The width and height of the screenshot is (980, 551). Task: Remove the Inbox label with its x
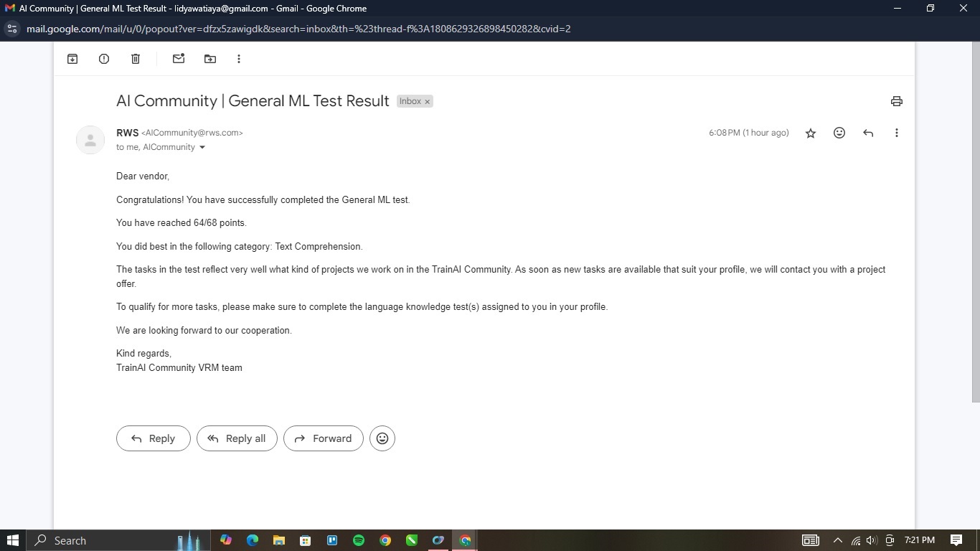(427, 102)
